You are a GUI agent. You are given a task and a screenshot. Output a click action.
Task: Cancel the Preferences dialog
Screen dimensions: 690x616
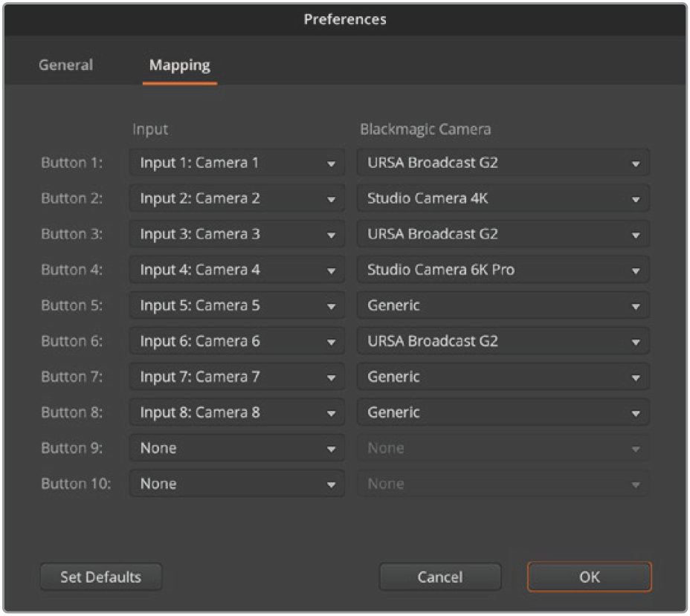[x=440, y=577]
